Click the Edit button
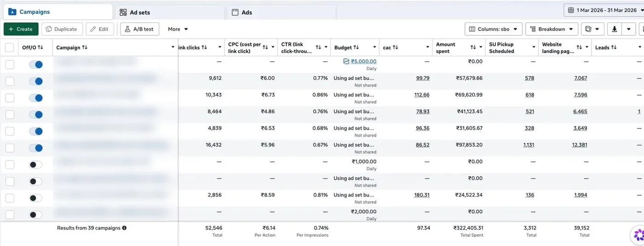644x246 pixels. click(x=99, y=29)
